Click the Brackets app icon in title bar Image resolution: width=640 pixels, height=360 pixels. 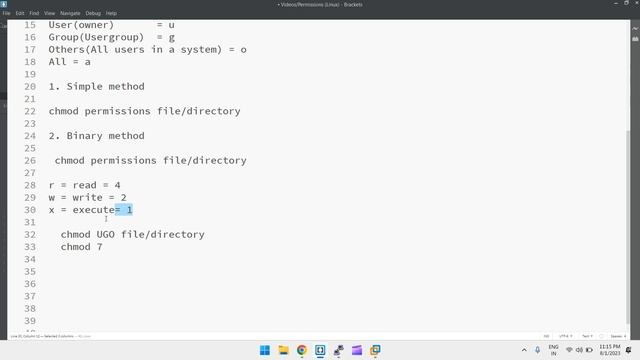[4, 4]
